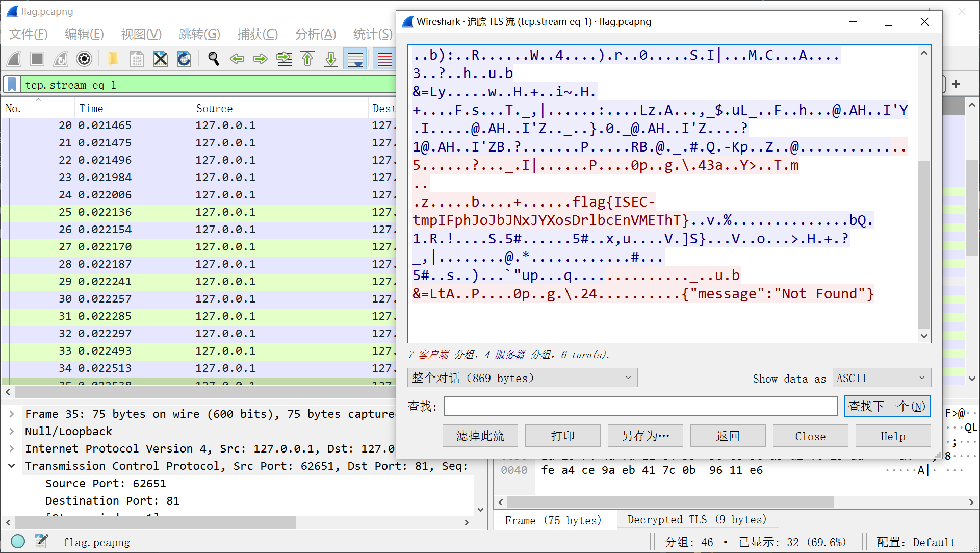This screenshot has height=553, width=980.
Task: Toggle auto-scroll during live capture
Action: 355,59
